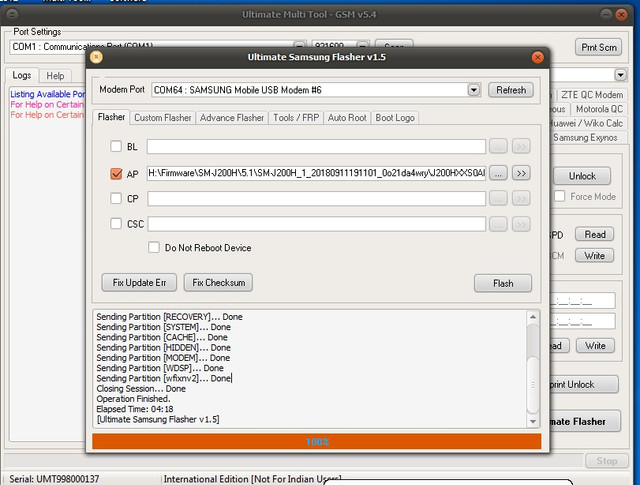Image resolution: width=640 pixels, height=485 pixels.
Task: Click the >> button on AP row
Action: click(x=521, y=174)
